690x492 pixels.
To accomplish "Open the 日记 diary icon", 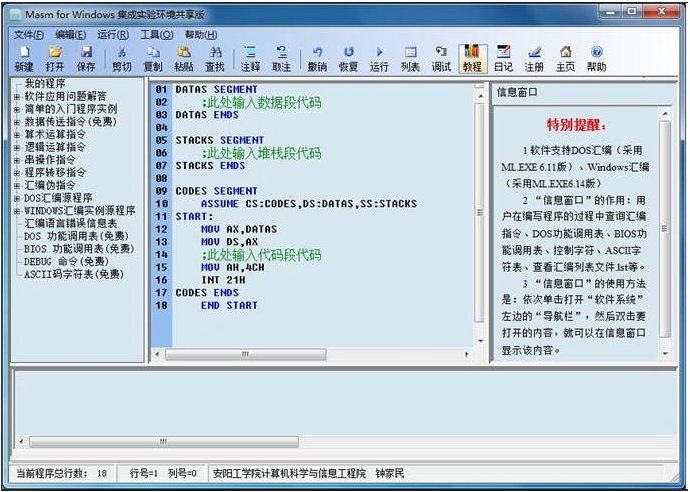I will pyautogui.click(x=503, y=59).
